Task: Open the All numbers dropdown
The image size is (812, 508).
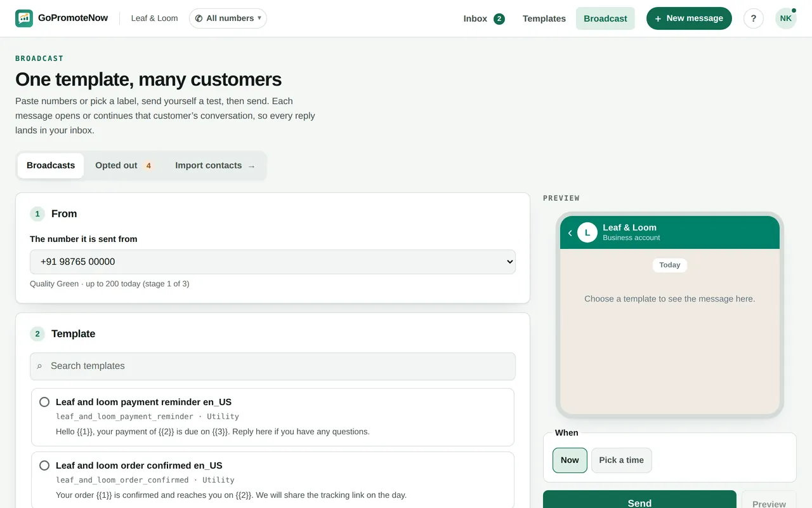Action: (228, 18)
